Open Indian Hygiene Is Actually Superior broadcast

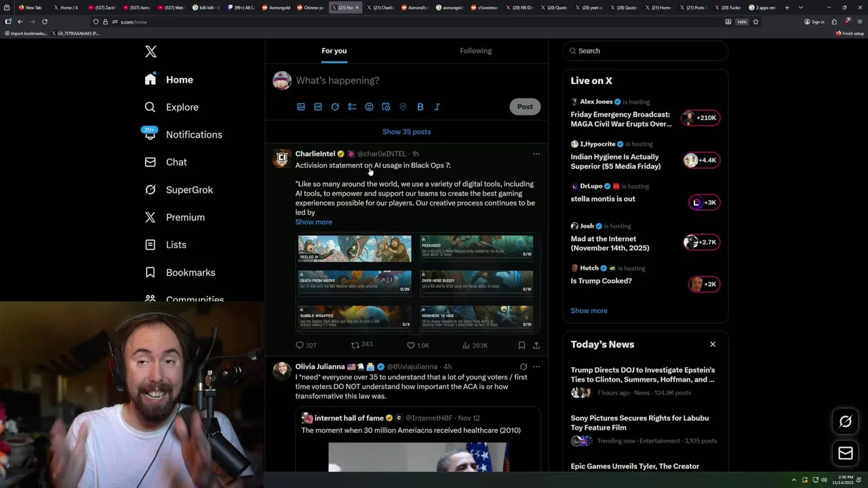tap(645, 156)
